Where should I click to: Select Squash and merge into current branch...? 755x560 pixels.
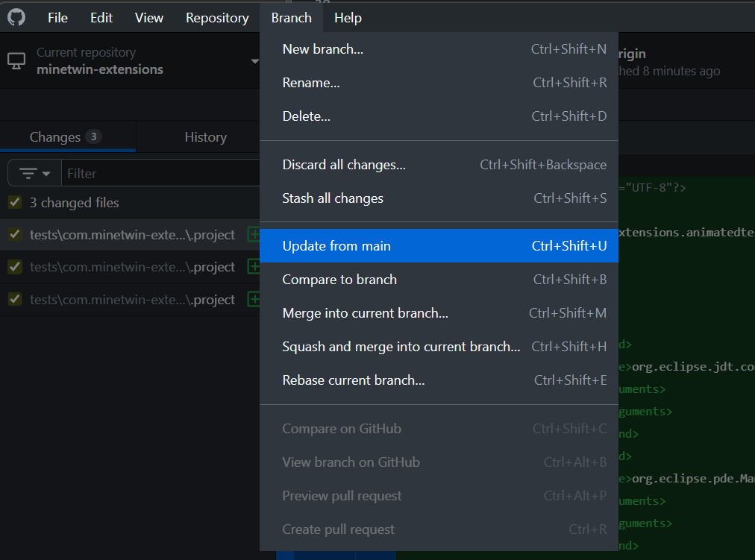pyautogui.click(x=439, y=347)
